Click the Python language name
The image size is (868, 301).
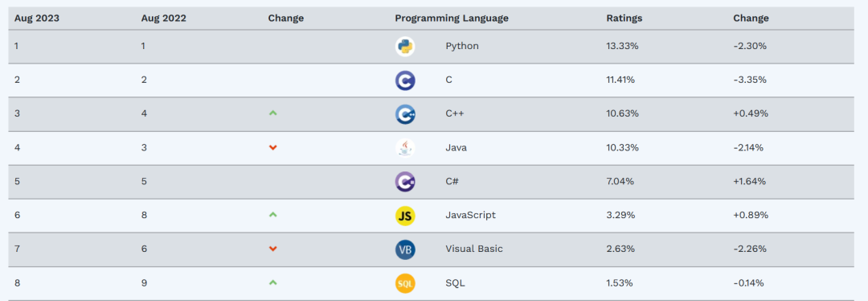tap(462, 46)
